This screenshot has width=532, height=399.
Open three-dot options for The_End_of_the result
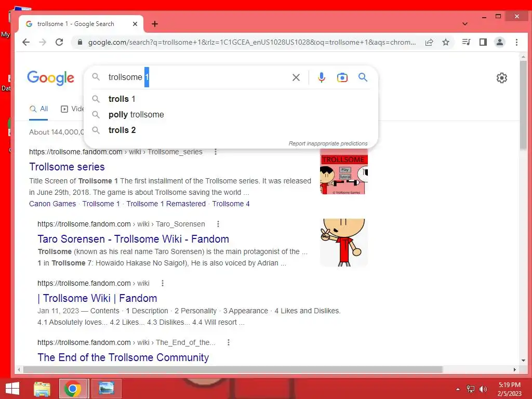coord(229,342)
